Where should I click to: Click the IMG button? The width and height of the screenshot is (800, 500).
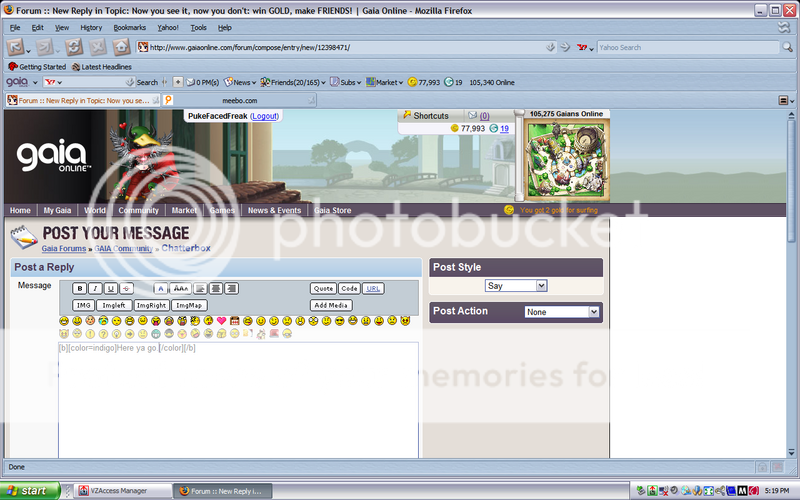pos(83,305)
